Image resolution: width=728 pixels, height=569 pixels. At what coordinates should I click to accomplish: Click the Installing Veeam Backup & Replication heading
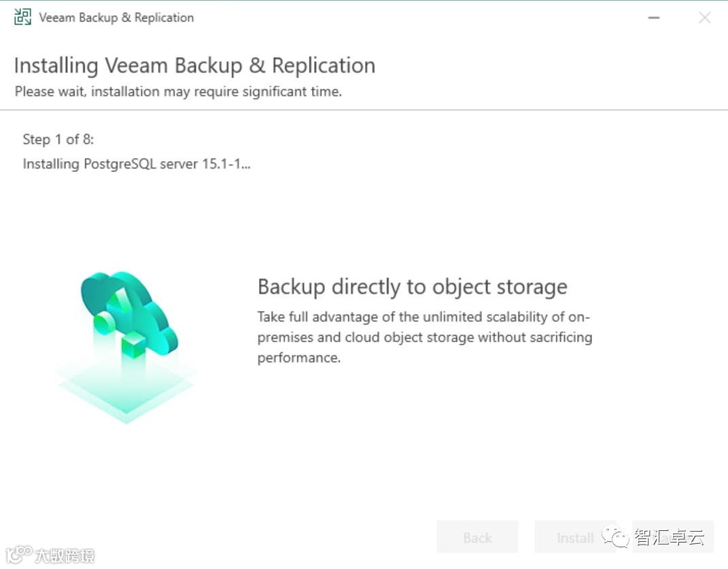pos(194,65)
